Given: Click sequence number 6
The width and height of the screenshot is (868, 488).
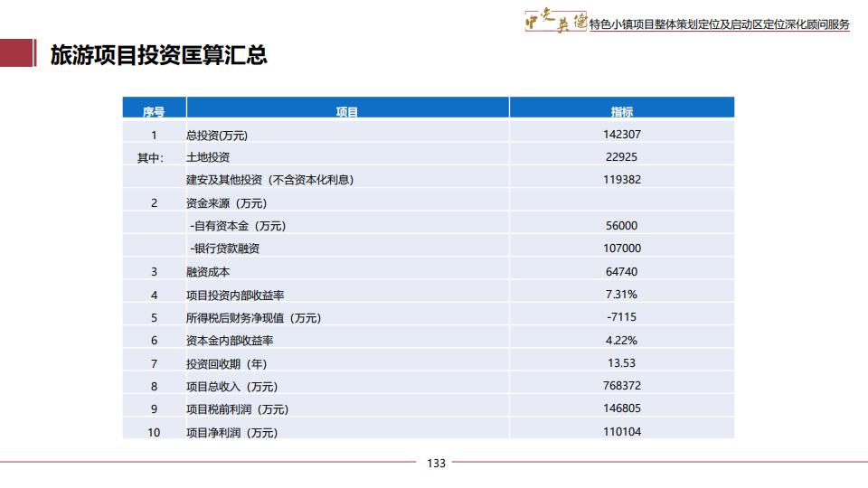Looking at the screenshot, I should pyautogui.click(x=154, y=341).
